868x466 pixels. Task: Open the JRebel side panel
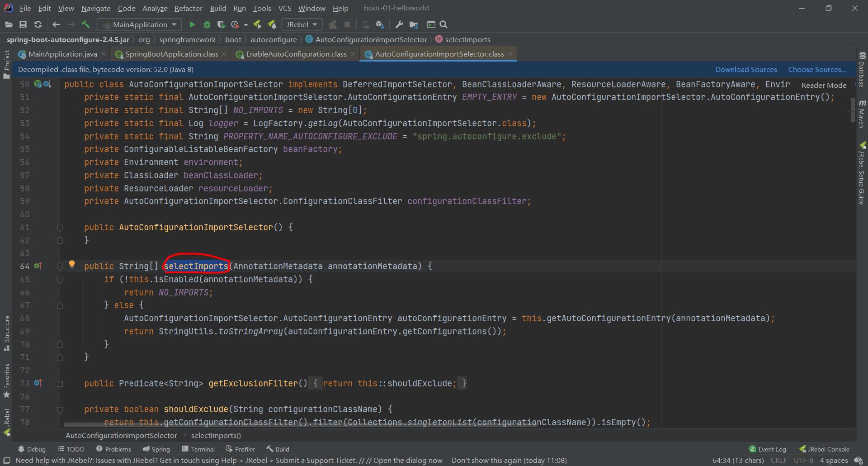click(x=7, y=423)
